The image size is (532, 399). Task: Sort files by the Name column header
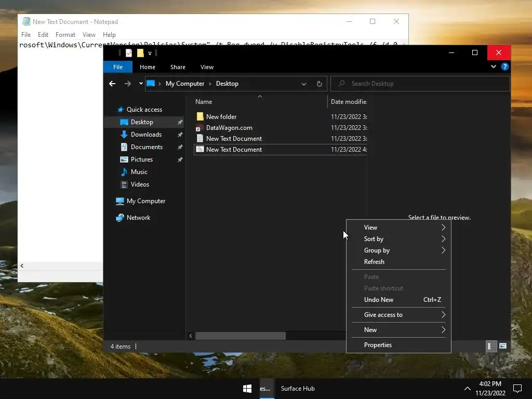coord(204,102)
